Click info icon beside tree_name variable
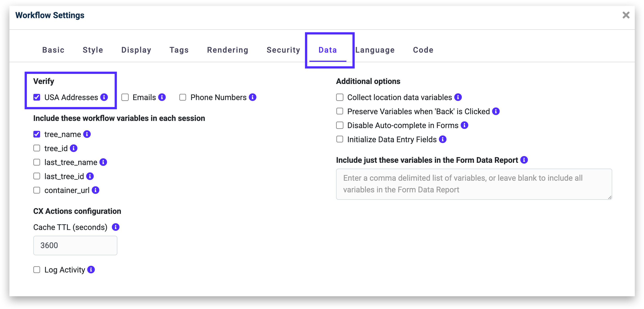 coord(87,134)
